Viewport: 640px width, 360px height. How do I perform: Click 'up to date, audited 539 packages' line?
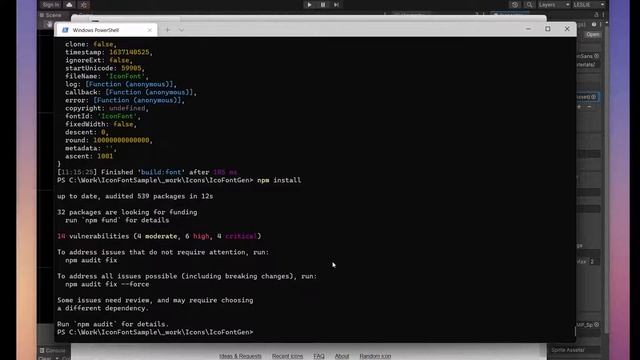pos(135,196)
